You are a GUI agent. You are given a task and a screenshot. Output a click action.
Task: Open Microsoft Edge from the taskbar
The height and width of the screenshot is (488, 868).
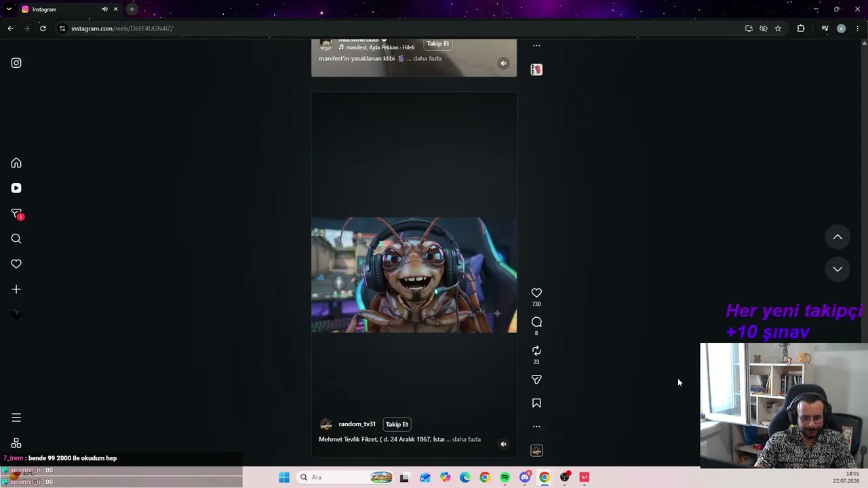[465, 477]
